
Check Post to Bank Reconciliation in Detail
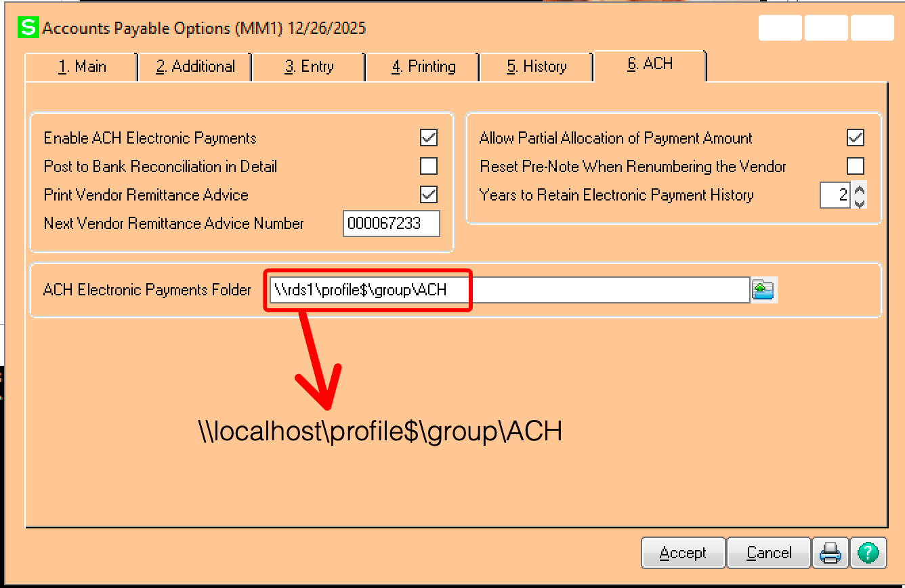click(x=428, y=167)
